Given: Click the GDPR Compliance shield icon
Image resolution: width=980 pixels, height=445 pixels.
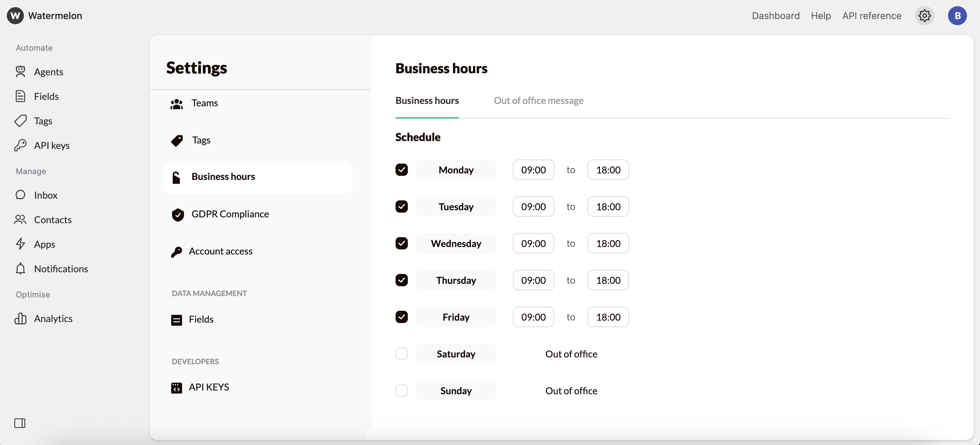Looking at the screenshot, I should click(178, 215).
